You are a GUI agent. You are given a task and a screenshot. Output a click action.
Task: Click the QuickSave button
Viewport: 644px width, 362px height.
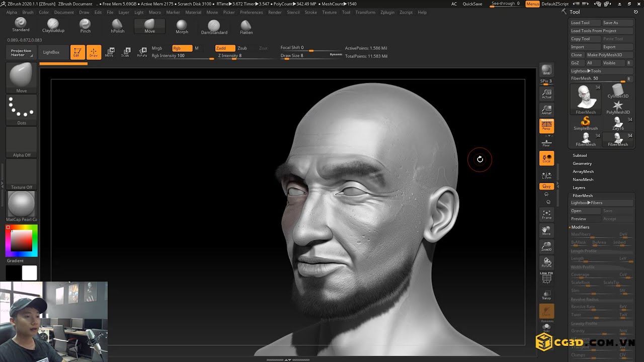tap(472, 4)
